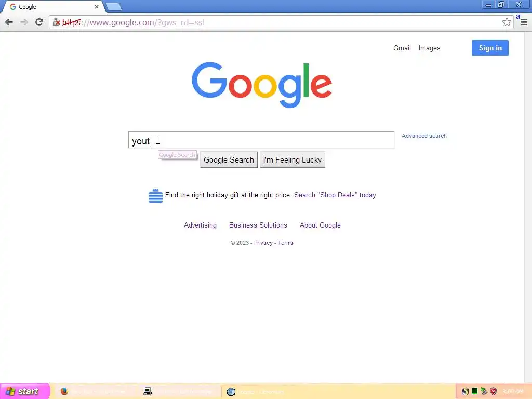Open the Gmail link
The width and height of the screenshot is (532, 399).
(402, 48)
